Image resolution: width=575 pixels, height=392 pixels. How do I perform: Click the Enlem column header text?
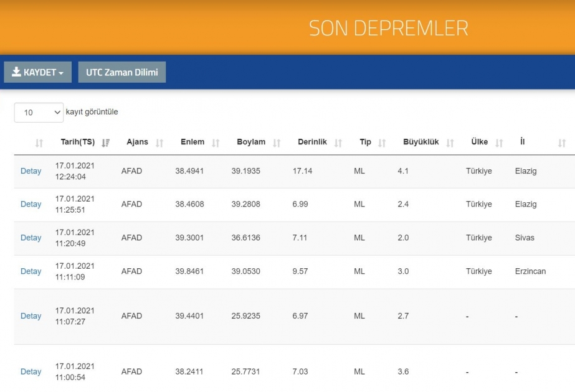tap(192, 142)
